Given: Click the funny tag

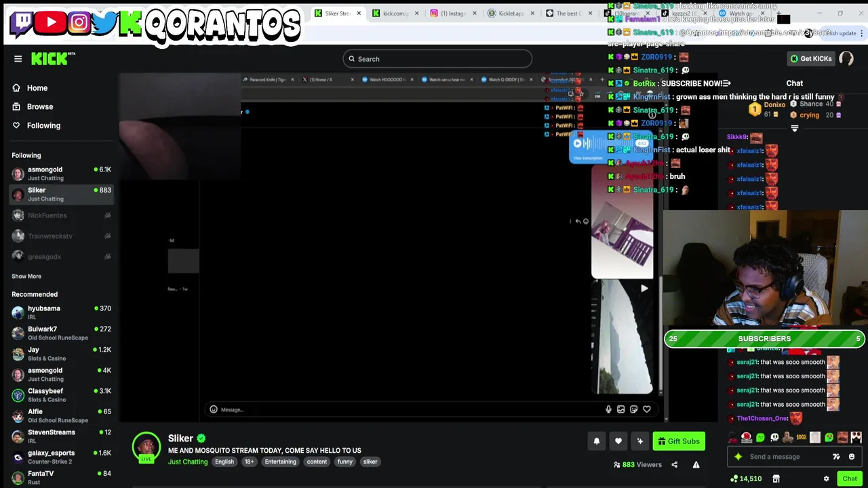Looking at the screenshot, I should pyautogui.click(x=345, y=462).
